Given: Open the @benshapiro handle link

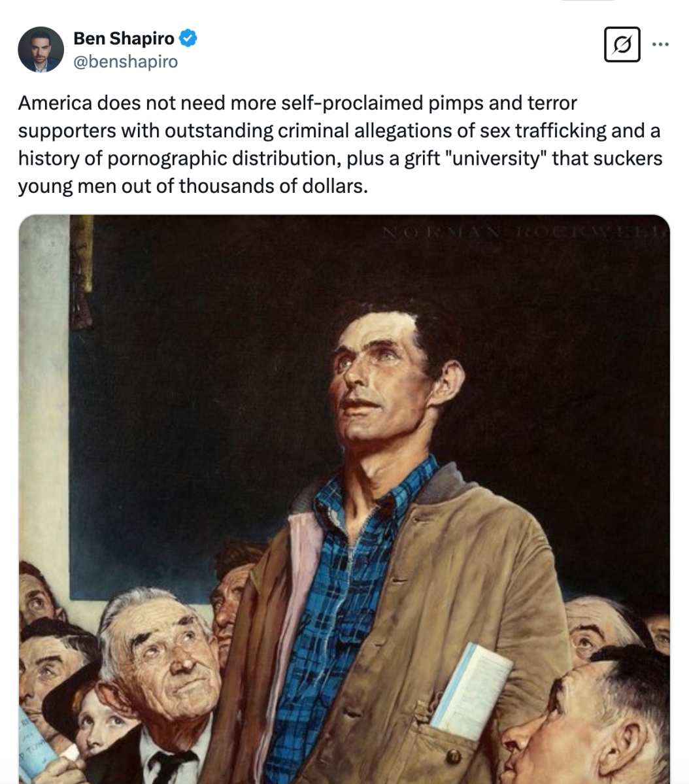Looking at the screenshot, I should pos(126,61).
